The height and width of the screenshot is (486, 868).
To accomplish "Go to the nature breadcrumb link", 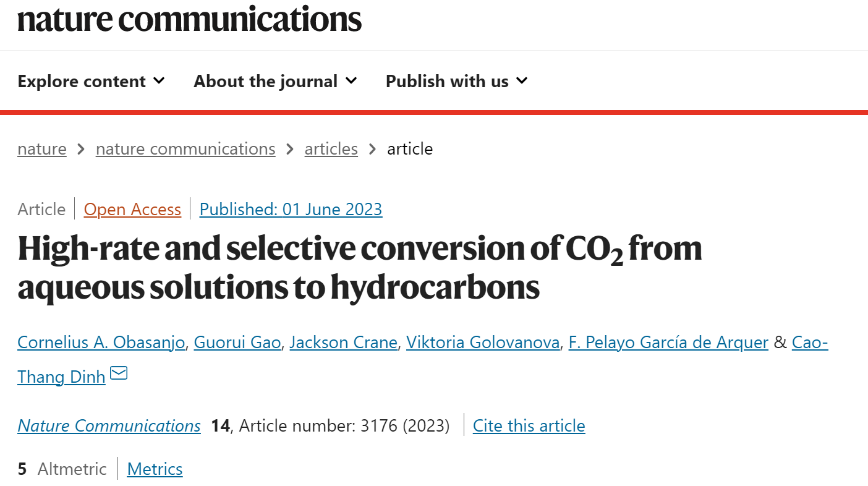I will click(42, 149).
